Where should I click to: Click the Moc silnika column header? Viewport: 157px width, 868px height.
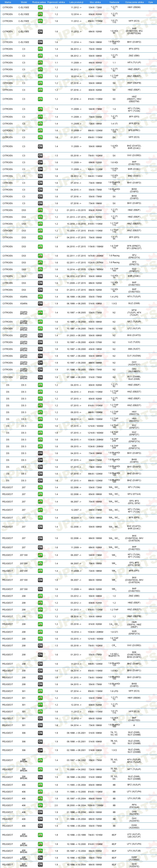pyautogui.click(x=95, y=2)
